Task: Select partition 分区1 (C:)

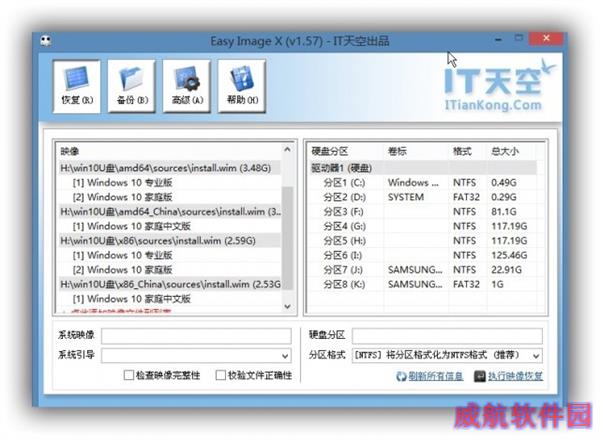Action: (344, 183)
